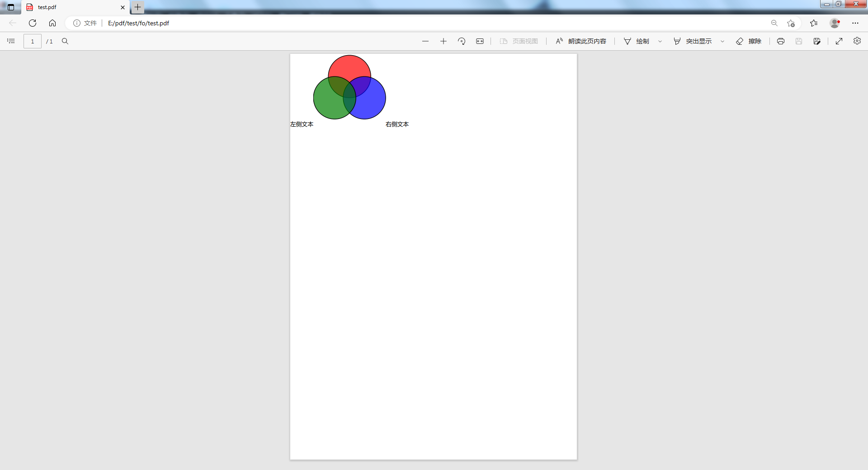868x470 pixels.
Task: Rotate the PDF page
Action: tap(462, 41)
